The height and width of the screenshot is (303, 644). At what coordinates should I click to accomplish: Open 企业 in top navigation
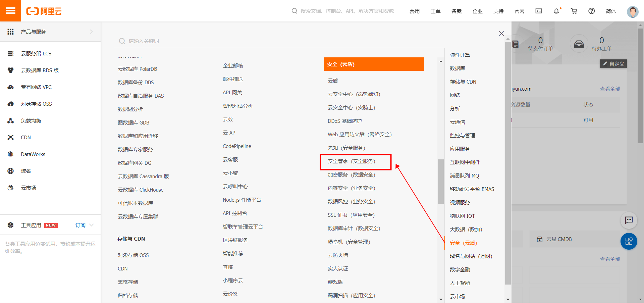(478, 11)
